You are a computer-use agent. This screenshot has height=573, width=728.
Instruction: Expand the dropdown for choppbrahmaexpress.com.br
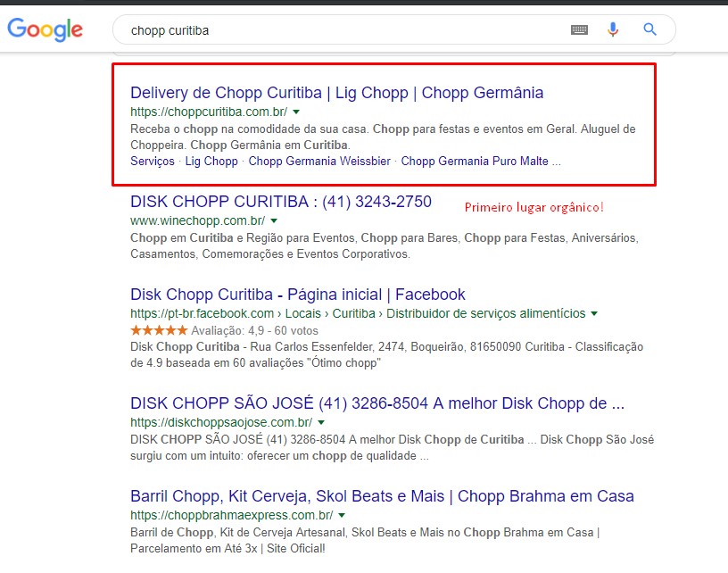(x=341, y=514)
